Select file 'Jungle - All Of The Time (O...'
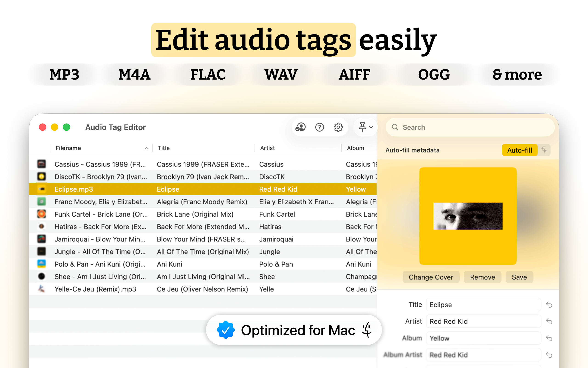 [x=100, y=252]
